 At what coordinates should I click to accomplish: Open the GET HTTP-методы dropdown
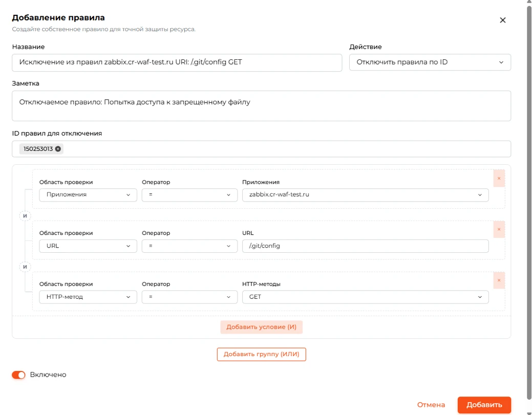[x=366, y=297]
